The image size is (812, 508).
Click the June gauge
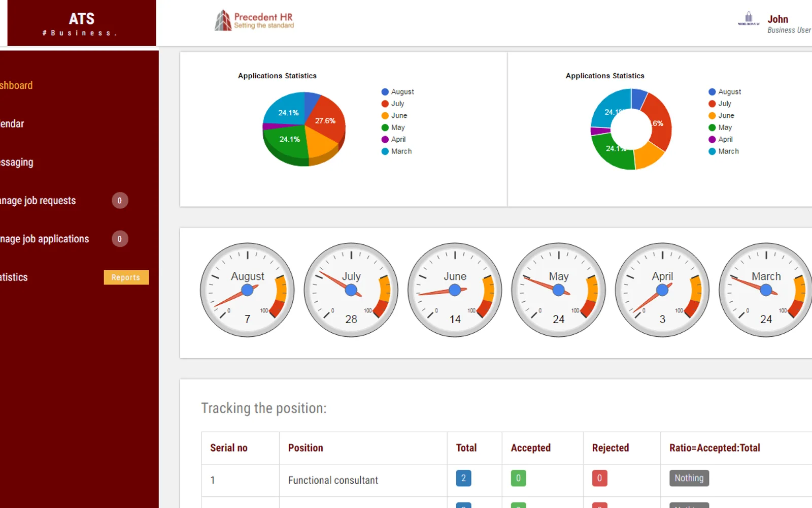455,290
